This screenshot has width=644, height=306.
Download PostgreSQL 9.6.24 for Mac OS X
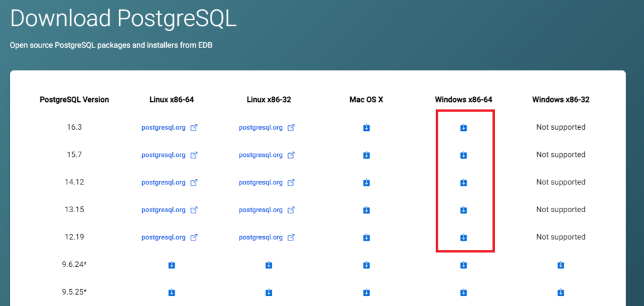point(367,265)
